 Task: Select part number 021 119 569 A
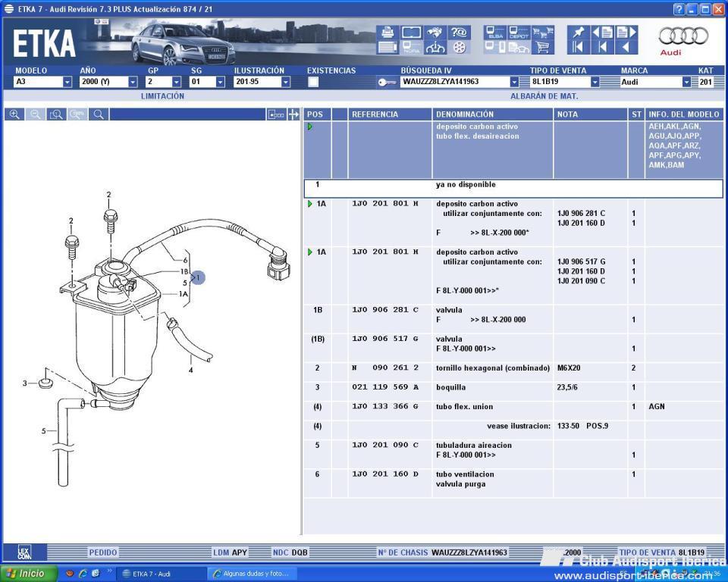pos(385,387)
